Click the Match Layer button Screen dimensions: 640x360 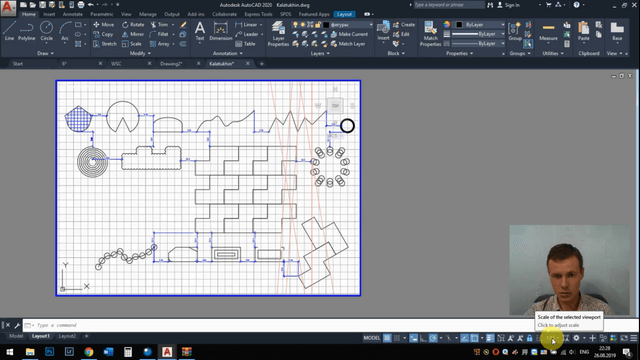point(348,44)
